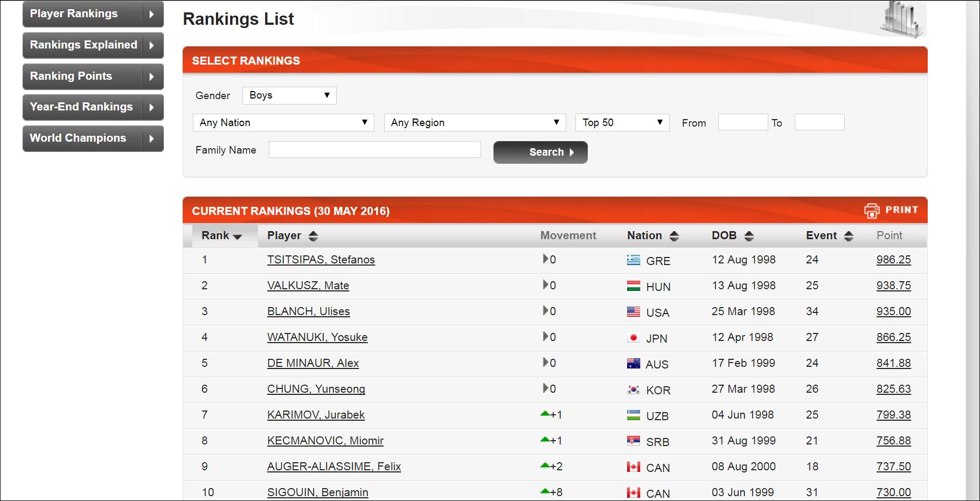Image resolution: width=980 pixels, height=501 pixels.
Task: Click the Player column sort icon
Action: click(313, 236)
